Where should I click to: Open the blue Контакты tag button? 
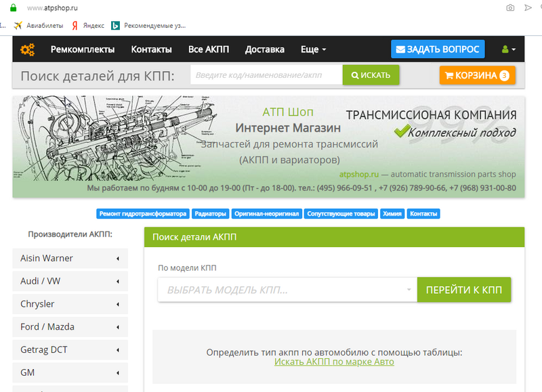(423, 214)
